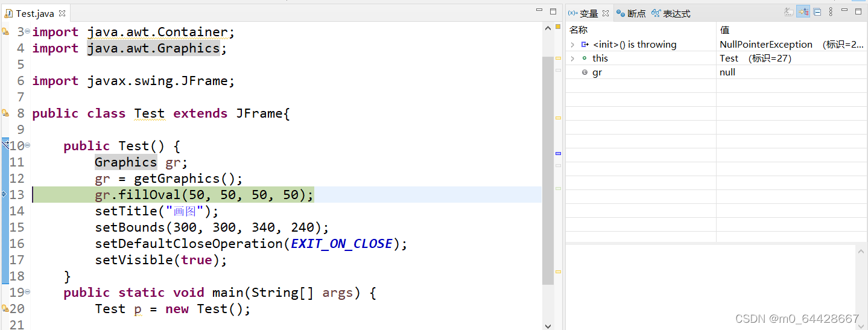This screenshot has width=868, height=330.
Task: Select the 'gr' variable row
Action: (717, 72)
